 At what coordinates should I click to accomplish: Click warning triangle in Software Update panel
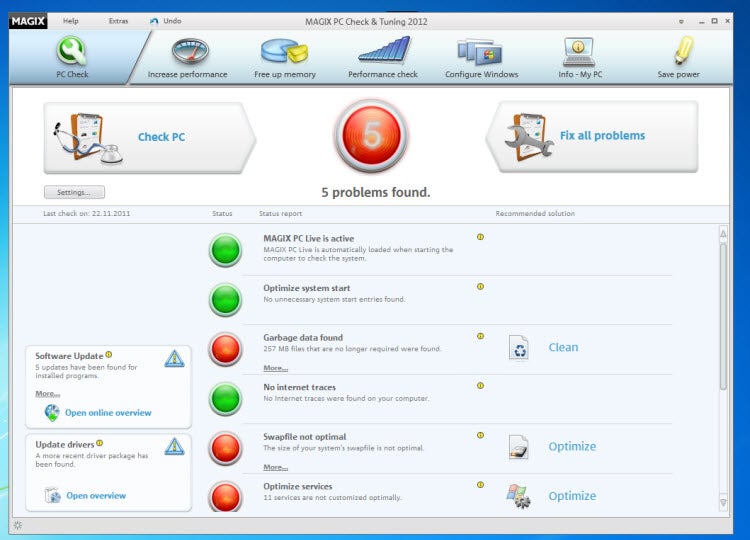[174, 358]
